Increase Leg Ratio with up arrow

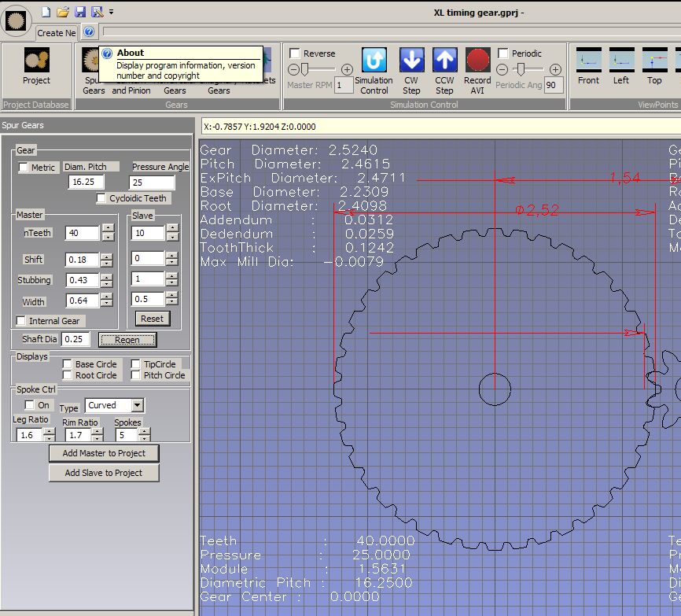click(49, 431)
